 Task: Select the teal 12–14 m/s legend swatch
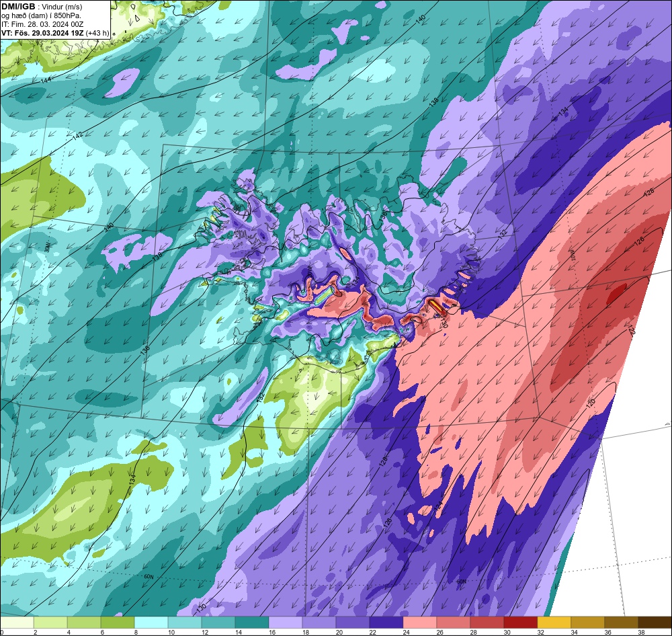click(218, 622)
